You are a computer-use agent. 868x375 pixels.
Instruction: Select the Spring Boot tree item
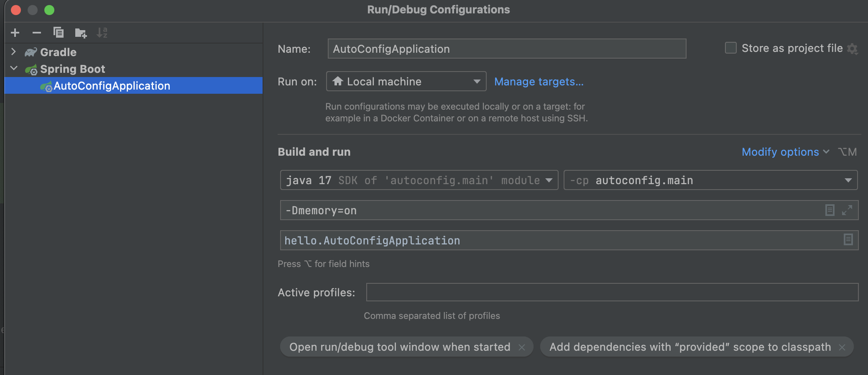coord(133,69)
